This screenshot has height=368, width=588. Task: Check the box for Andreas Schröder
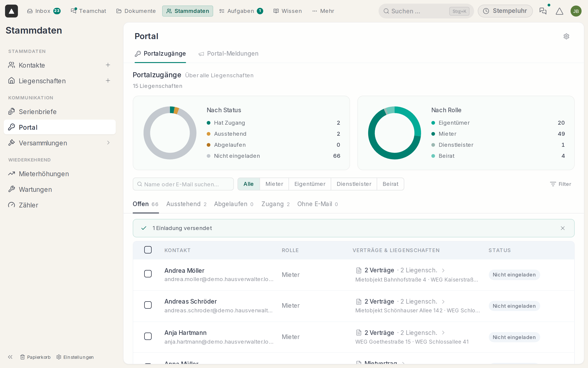click(x=148, y=305)
